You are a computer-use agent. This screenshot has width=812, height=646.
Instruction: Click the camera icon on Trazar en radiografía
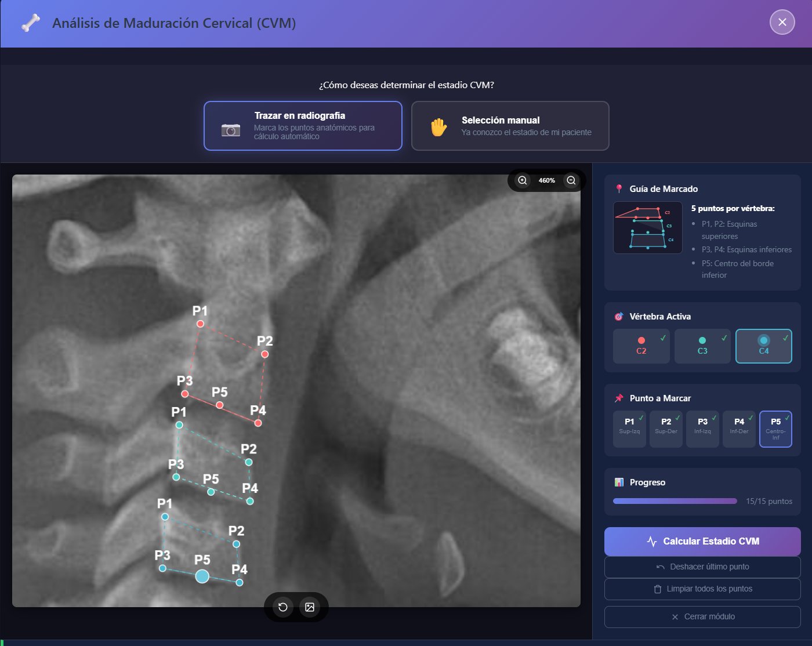[x=231, y=130]
